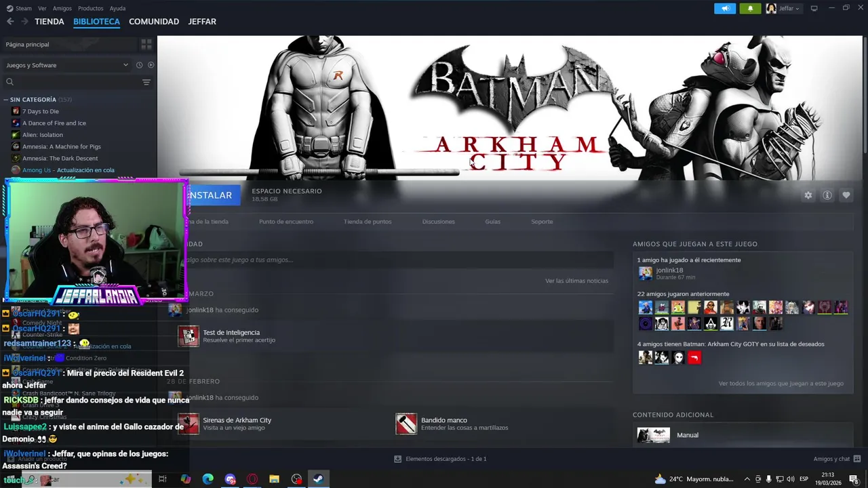868x488 pixels.
Task: Open the Soporte tab
Action: (x=542, y=222)
